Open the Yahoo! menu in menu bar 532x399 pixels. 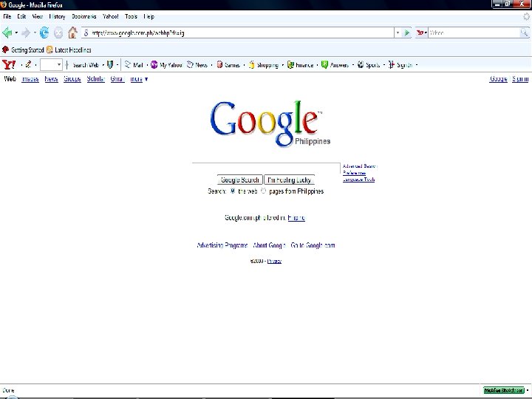click(111, 16)
